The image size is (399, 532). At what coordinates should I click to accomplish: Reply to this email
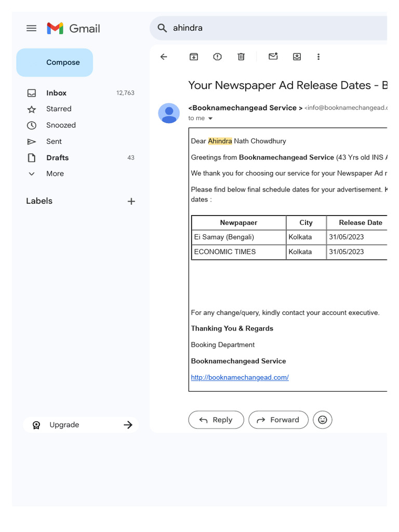click(216, 420)
